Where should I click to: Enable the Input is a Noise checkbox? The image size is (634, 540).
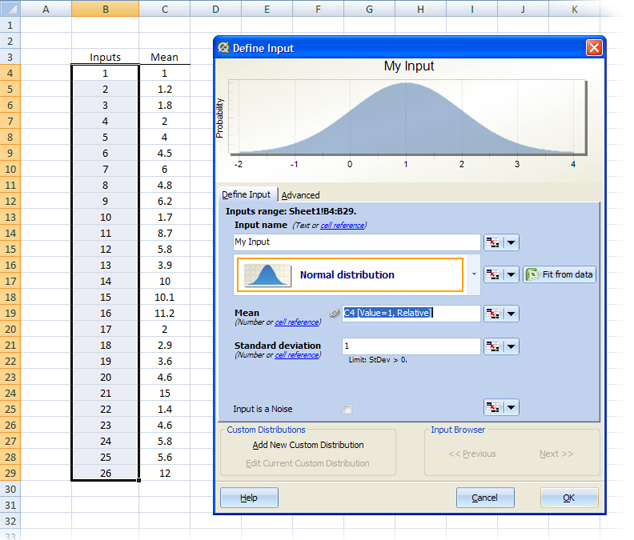(x=347, y=409)
